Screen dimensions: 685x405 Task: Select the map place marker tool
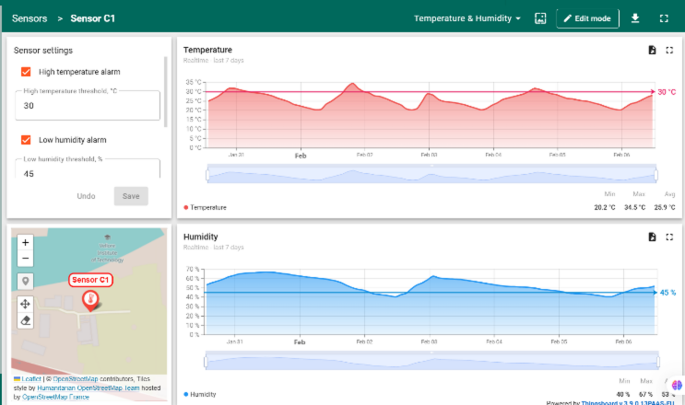click(25, 281)
